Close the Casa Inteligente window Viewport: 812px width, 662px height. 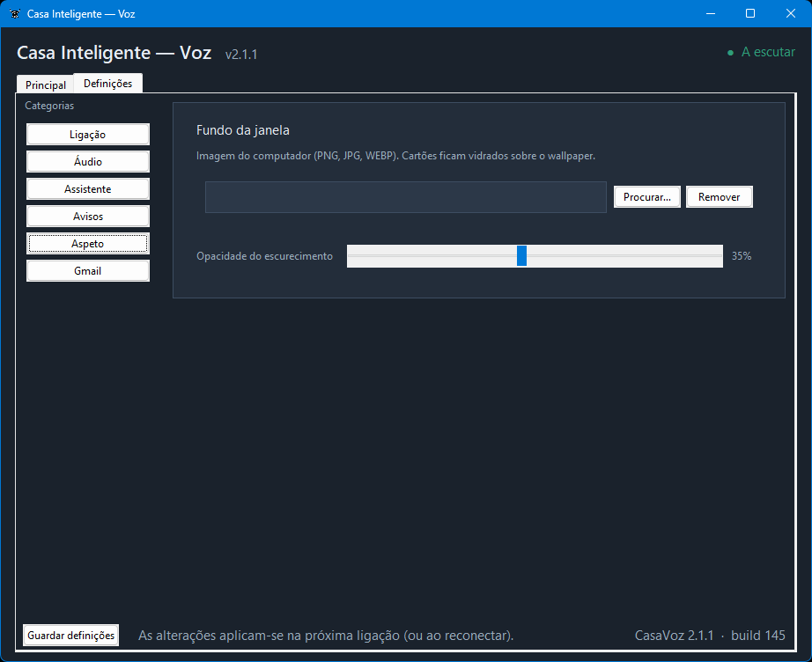tap(790, 13)
